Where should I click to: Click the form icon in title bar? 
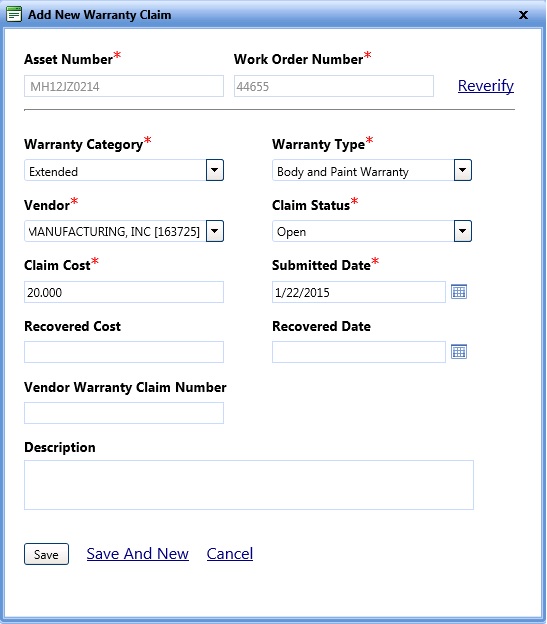pyautogui.click(x=14, y=15)
